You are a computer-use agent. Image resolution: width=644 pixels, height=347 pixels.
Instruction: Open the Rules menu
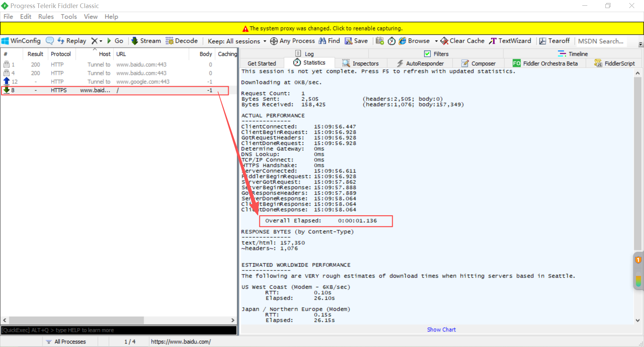46,16
